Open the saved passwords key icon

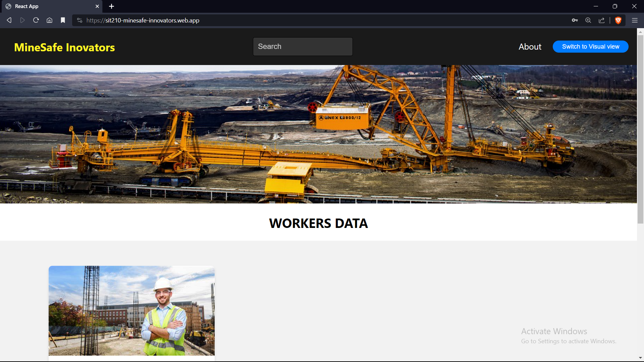tap(575, 20)
